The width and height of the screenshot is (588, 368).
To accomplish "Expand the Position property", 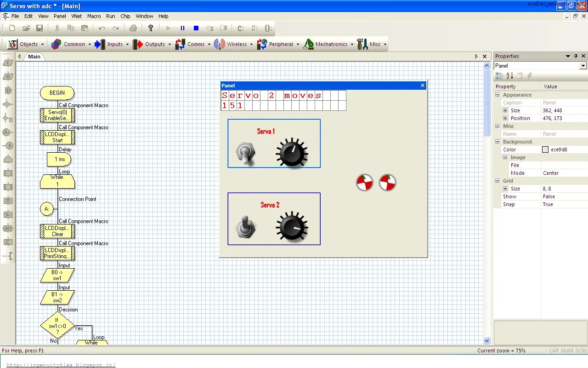I will (505, 118).
